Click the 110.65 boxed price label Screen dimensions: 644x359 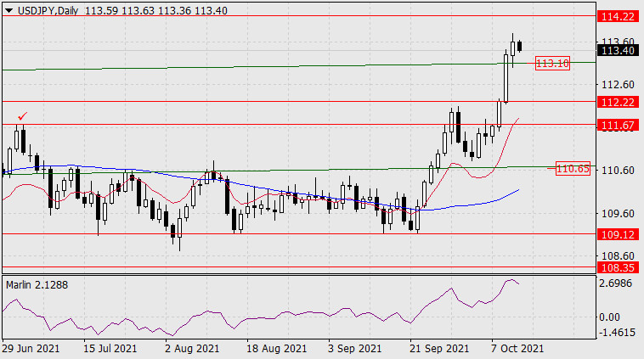click(x=573, y=168)
